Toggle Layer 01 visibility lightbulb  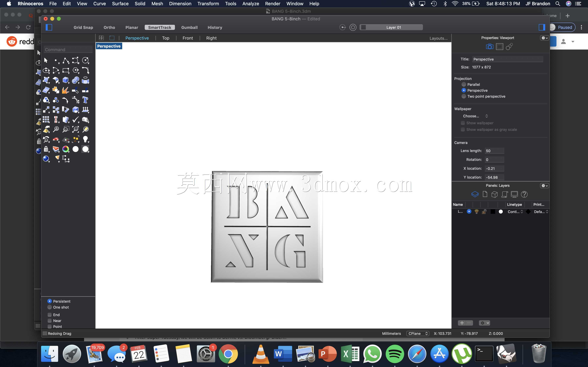coord(476,211)
